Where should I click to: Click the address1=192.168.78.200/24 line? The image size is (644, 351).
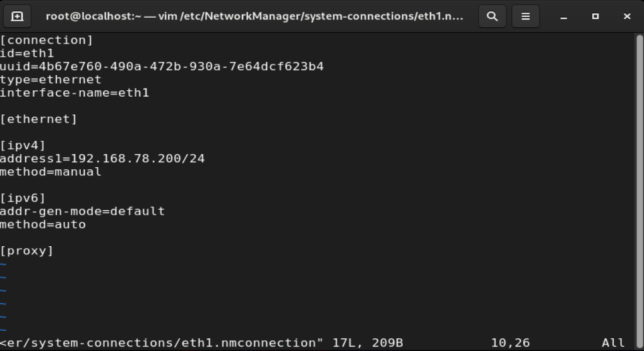[102, 158]
